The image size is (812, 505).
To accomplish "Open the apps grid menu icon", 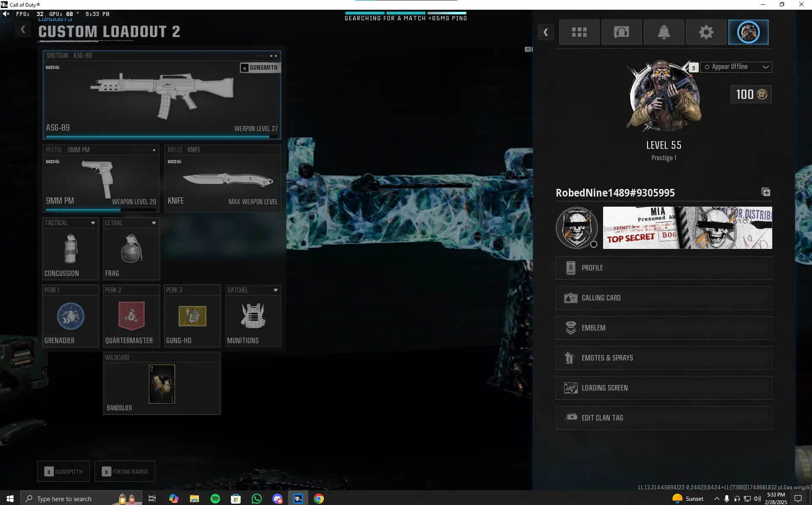I will click(579, 32).
